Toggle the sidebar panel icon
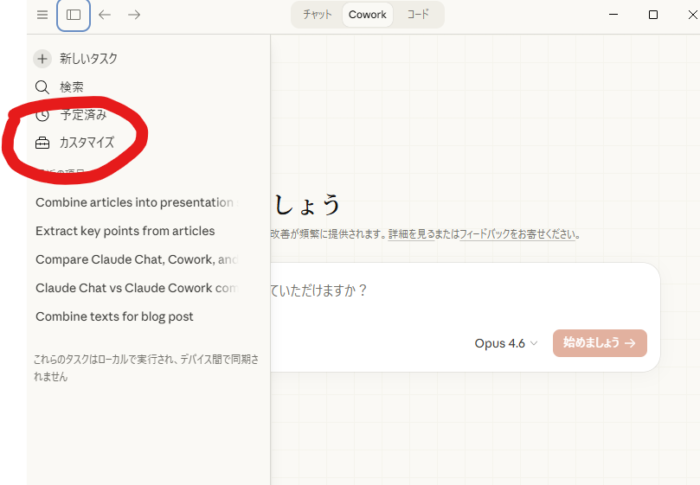The width and height of the screenshot is (700, 485). [74, 15]
